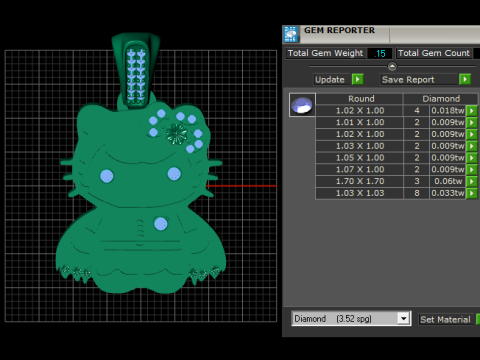Click the gem on the model's dress
This screenshot has height=360, width=480.
click(x=161, y=224)
